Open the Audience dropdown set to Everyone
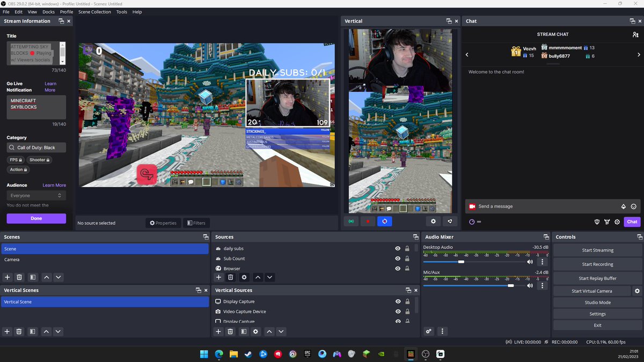This screenshot has width=644, height=362. click(x=36, y=196)
